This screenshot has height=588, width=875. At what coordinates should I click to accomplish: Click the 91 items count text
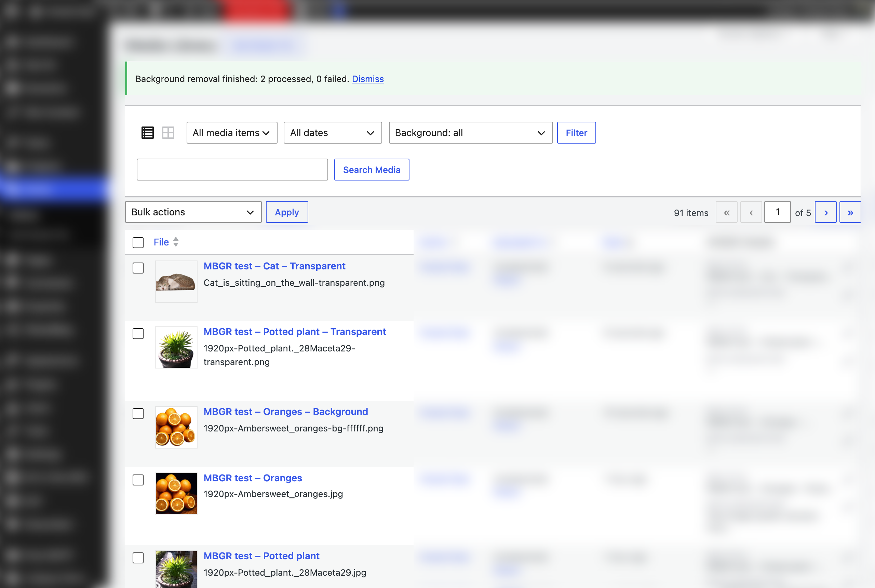tap(691, 213)
